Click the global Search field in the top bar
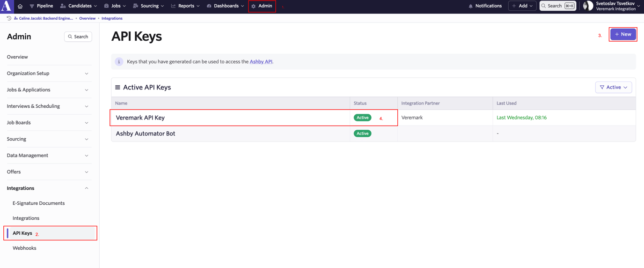 (x=557, y=6)
